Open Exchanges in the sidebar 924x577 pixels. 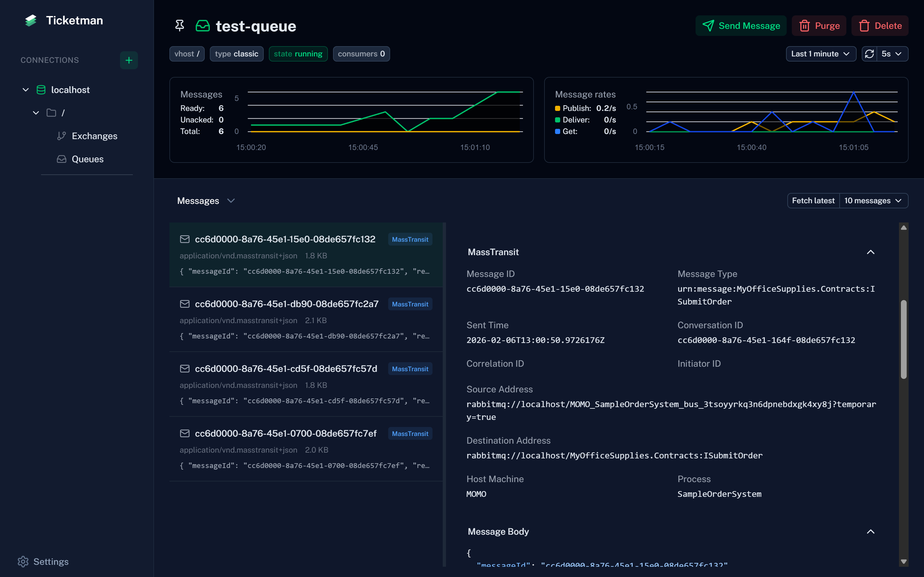click(x=94, y=136)
